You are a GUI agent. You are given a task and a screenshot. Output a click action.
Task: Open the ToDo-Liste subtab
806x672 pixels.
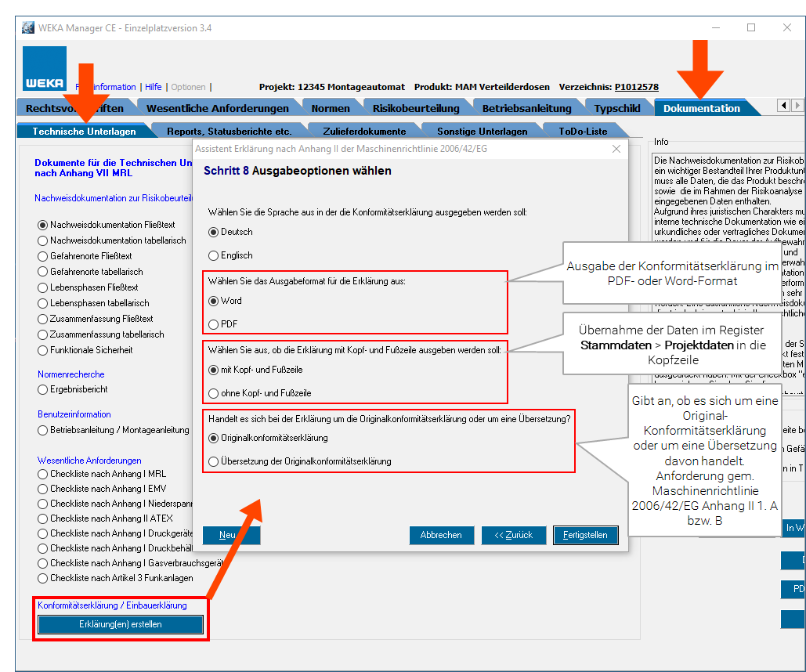click(x=583, y=132)
